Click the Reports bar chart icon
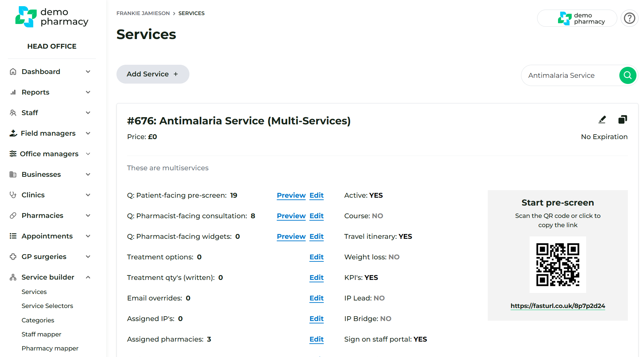 pos(13,92)
